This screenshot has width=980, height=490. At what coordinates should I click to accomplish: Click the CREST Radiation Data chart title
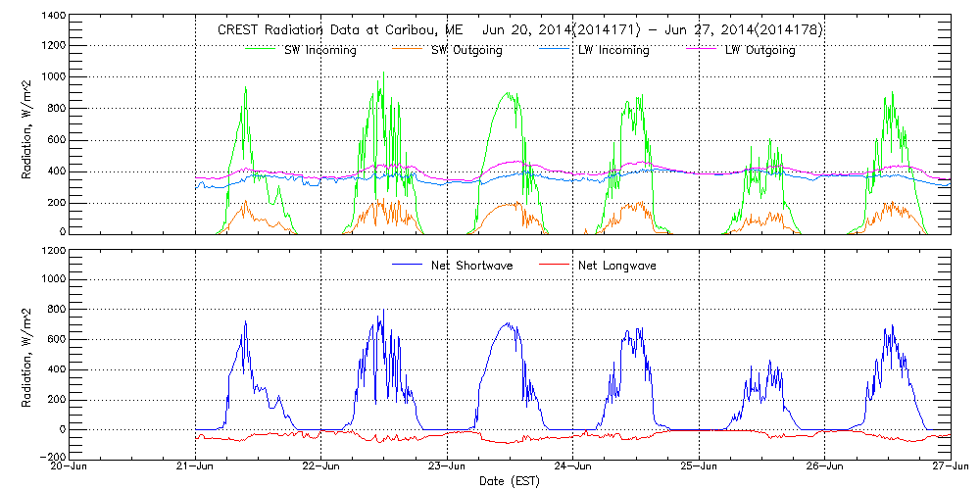coord(519,30)
